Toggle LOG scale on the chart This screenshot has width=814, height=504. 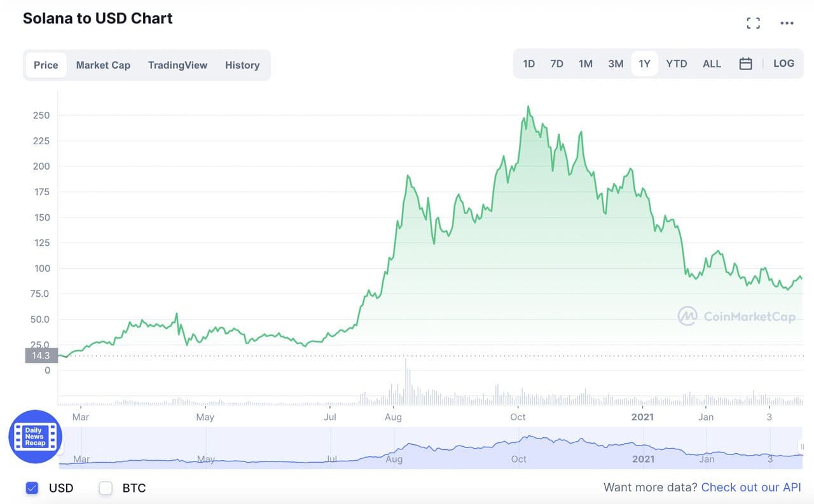click(x=783, y=64)
